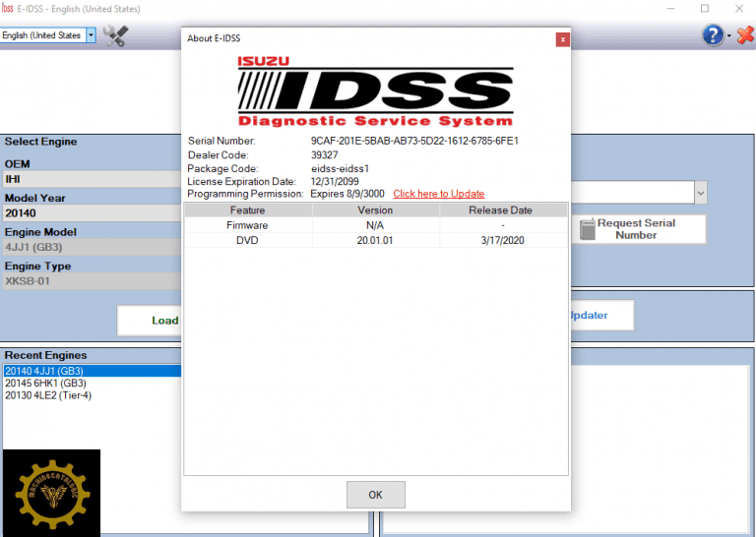Click the Updater button behind the dialog
This screenshot has width=756, height=537.
coord(602,315)
